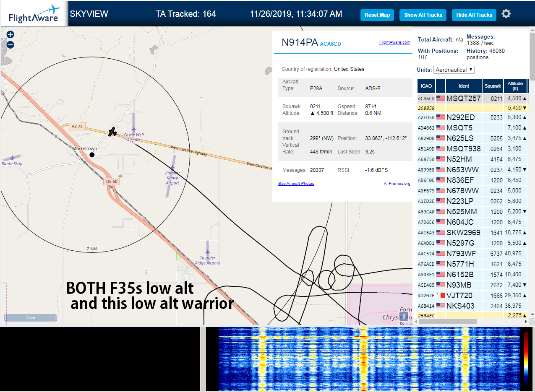Open map attribution info button
535x392 pixels.
[404, 316]
